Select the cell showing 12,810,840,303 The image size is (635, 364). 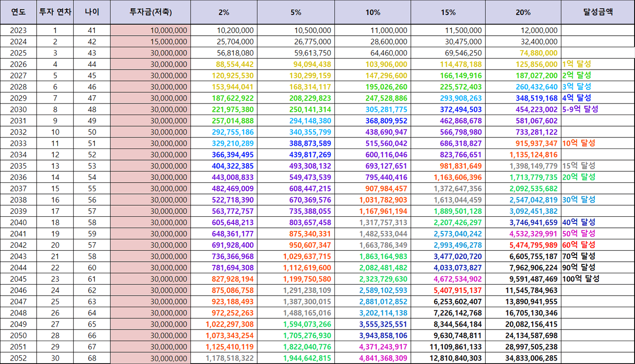(448, 358)
